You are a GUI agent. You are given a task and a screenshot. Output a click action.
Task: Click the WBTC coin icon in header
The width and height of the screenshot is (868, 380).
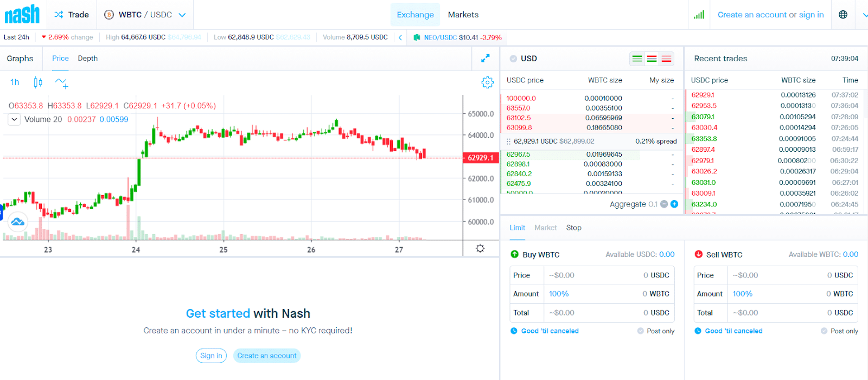tap(108, 15)
